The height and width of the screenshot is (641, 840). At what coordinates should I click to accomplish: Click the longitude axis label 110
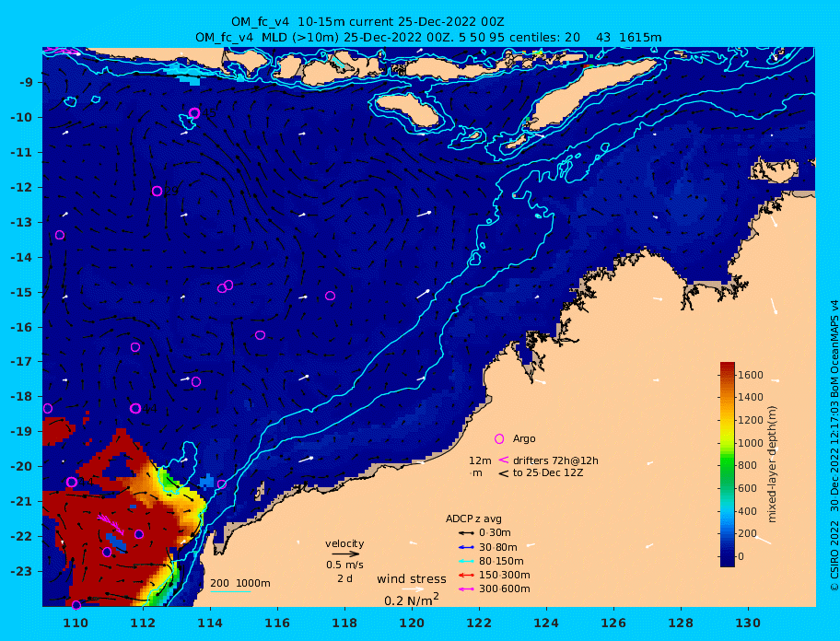76,623
